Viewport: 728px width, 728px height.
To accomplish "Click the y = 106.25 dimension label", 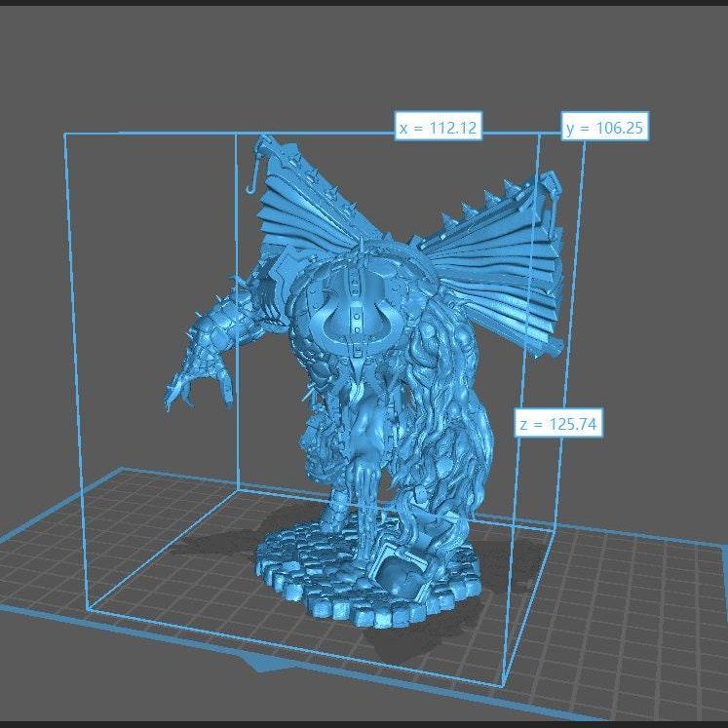I will (x=605, y=127).
